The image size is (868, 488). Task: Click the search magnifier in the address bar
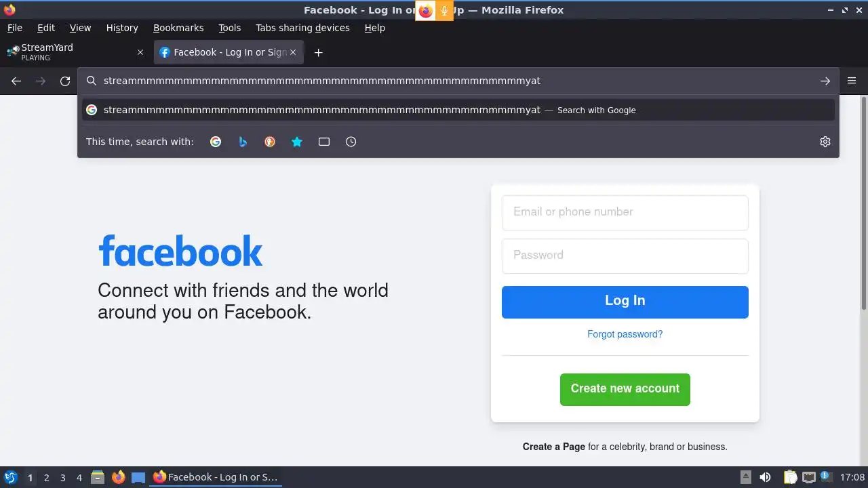coord(92,81)
